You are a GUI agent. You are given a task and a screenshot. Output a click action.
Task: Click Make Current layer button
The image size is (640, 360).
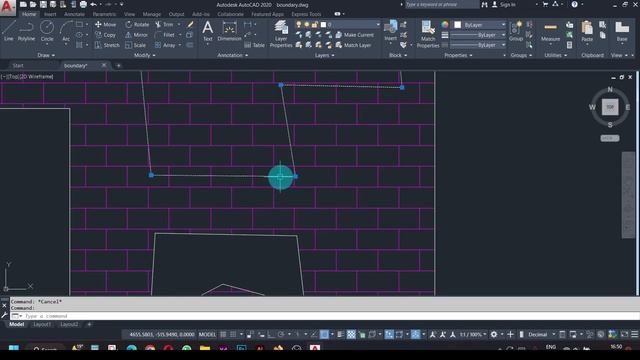pyautogui.click(x=354, y=35)
